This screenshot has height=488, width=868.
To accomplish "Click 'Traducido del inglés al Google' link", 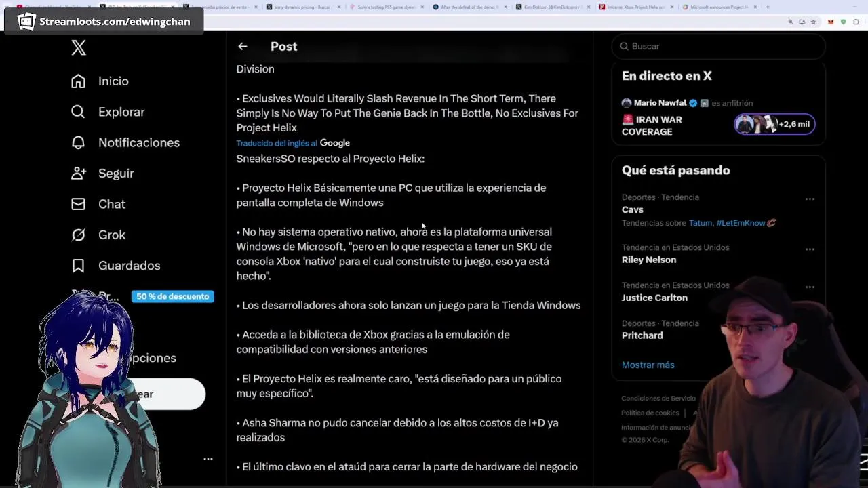I will pos(293,143).
